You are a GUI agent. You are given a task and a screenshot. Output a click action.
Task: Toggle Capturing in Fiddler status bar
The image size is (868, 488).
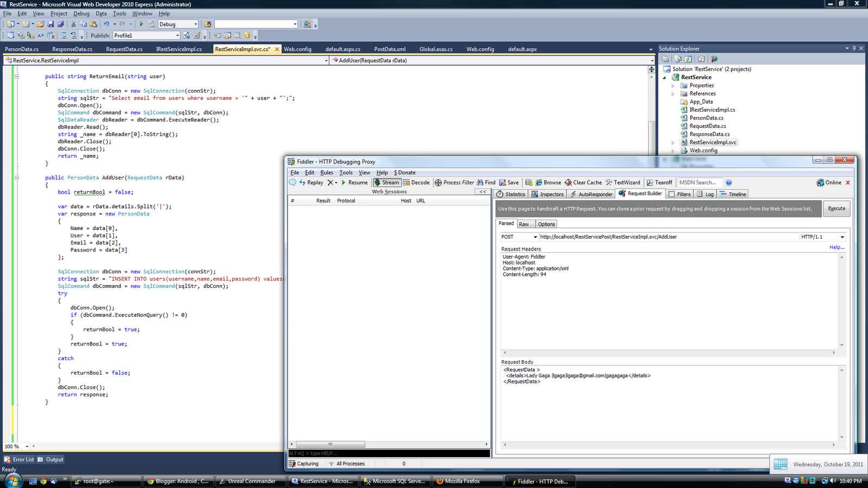tap(304, 464)
